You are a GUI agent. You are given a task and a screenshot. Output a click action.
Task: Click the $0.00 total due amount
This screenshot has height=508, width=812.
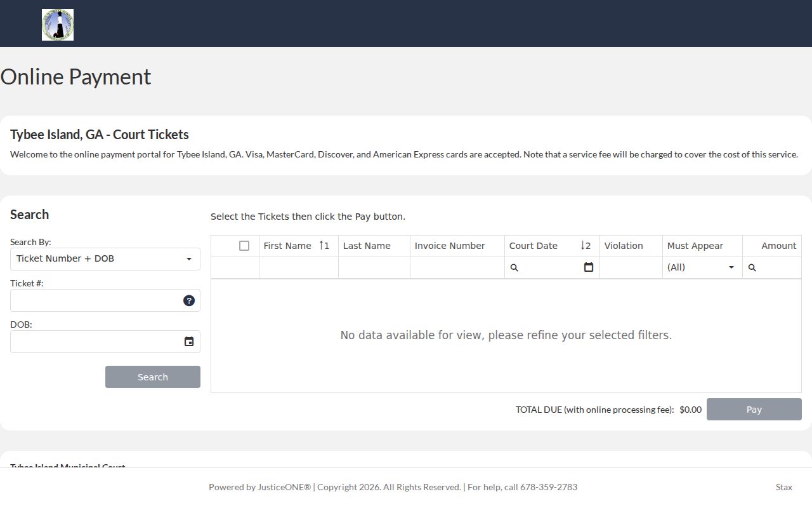pyautogui.click(x=690, y=410)
